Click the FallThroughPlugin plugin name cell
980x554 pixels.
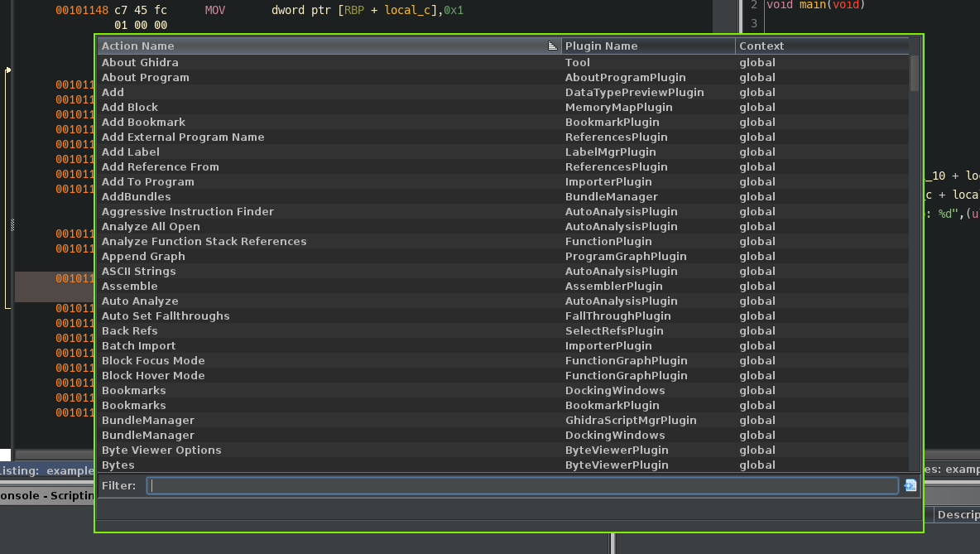[648, 316]
